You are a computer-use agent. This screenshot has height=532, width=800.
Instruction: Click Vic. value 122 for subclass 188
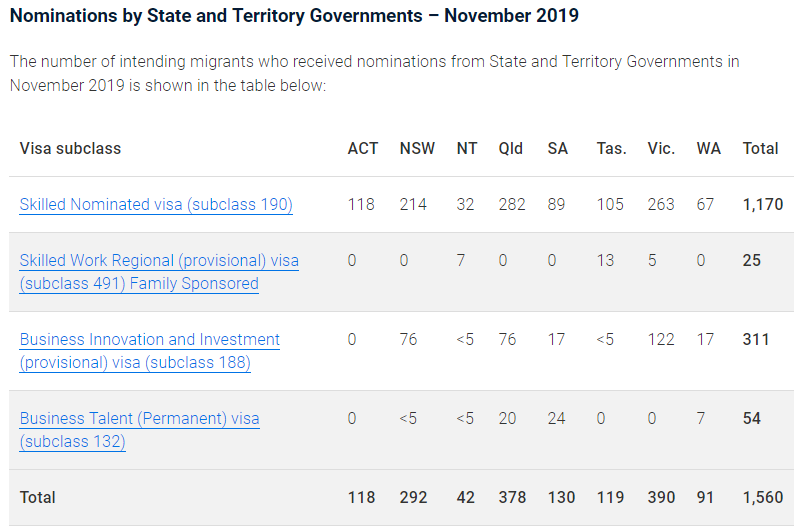coord(661,340)
